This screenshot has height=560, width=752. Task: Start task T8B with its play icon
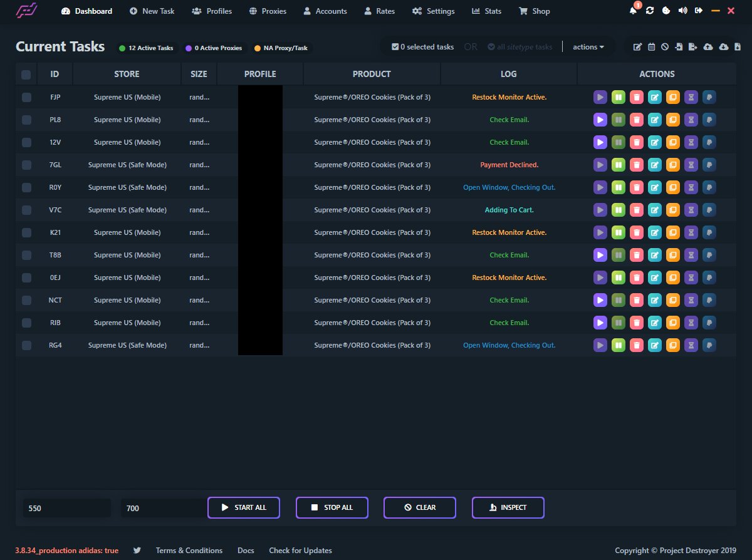tap(600, 255)
